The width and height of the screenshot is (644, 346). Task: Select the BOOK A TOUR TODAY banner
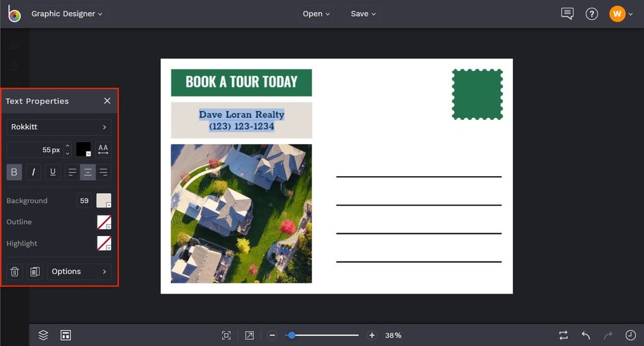pyautogui.click(x=241, y=83)
